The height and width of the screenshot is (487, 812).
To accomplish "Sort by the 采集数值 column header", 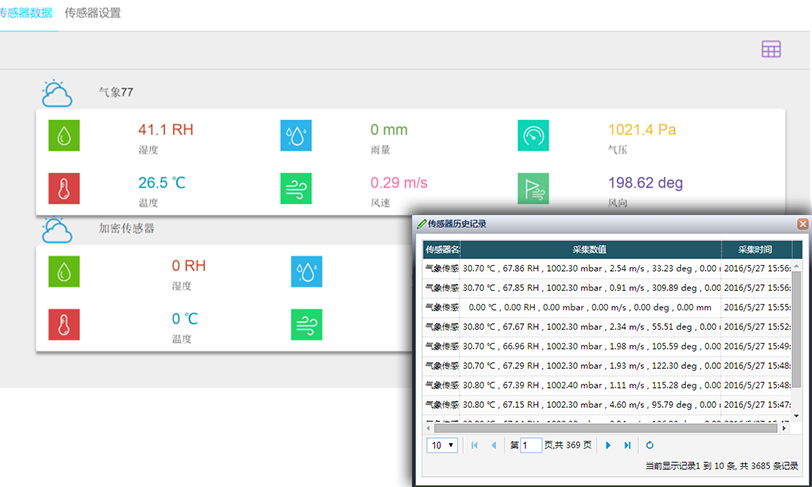I will 590,250.
